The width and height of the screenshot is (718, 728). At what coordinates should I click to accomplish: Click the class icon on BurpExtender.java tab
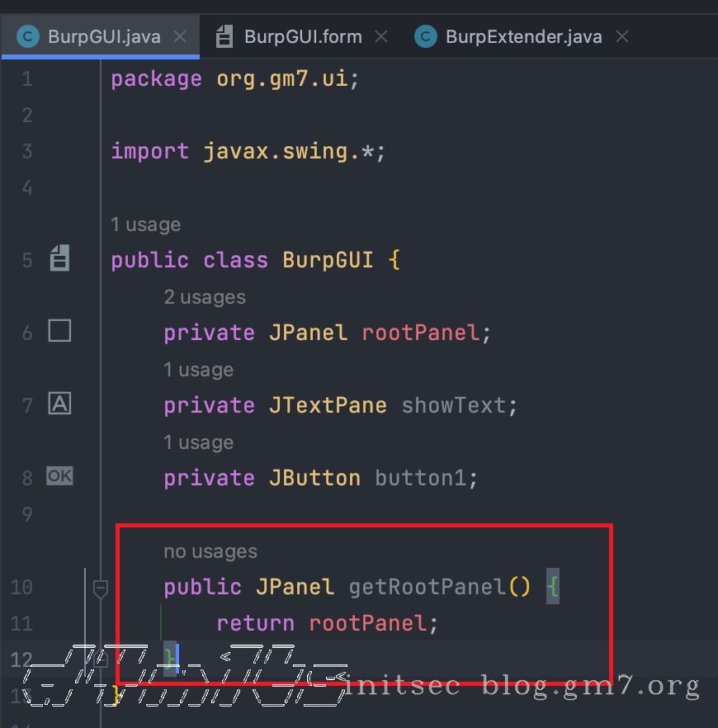coord(426,36)
